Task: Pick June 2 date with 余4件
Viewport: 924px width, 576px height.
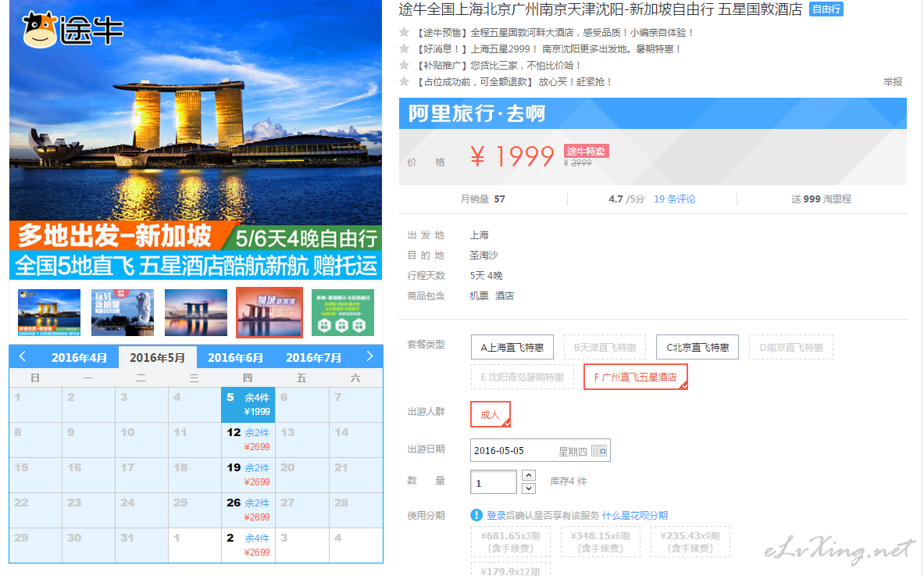Action: (x=248, y=546)
